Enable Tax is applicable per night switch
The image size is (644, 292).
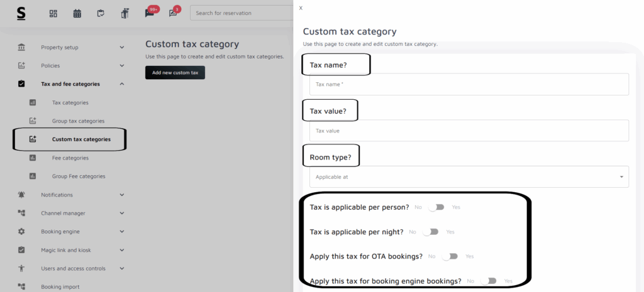430,232
